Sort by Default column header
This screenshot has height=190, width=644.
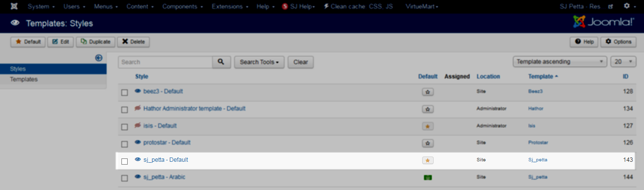click(x=428, y=77)
